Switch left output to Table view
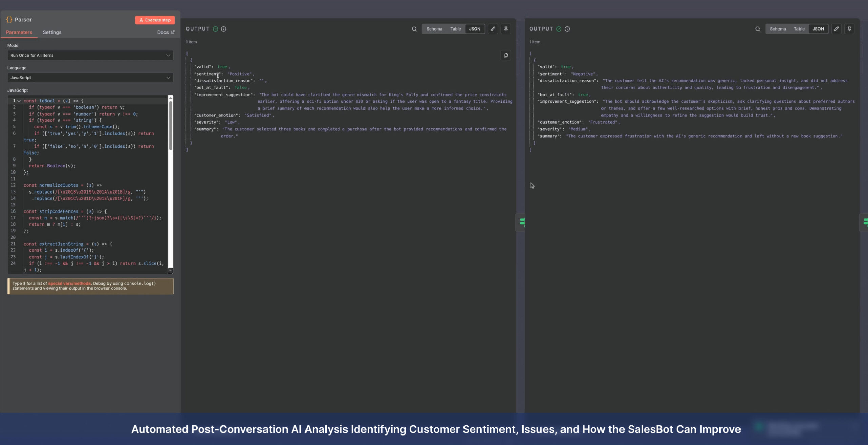Screen dimensions: 868x445 [455, 29]
